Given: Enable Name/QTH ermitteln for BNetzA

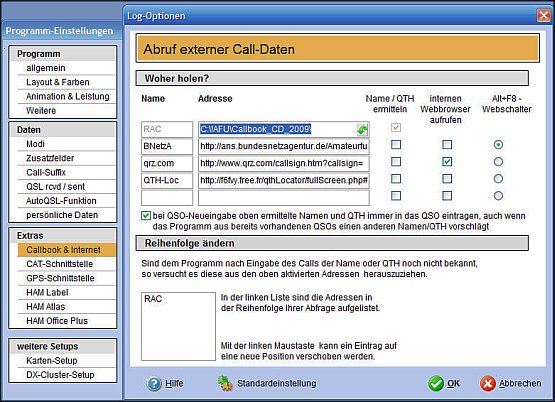Looking at the screenshot, I should (x=396, y=144).
